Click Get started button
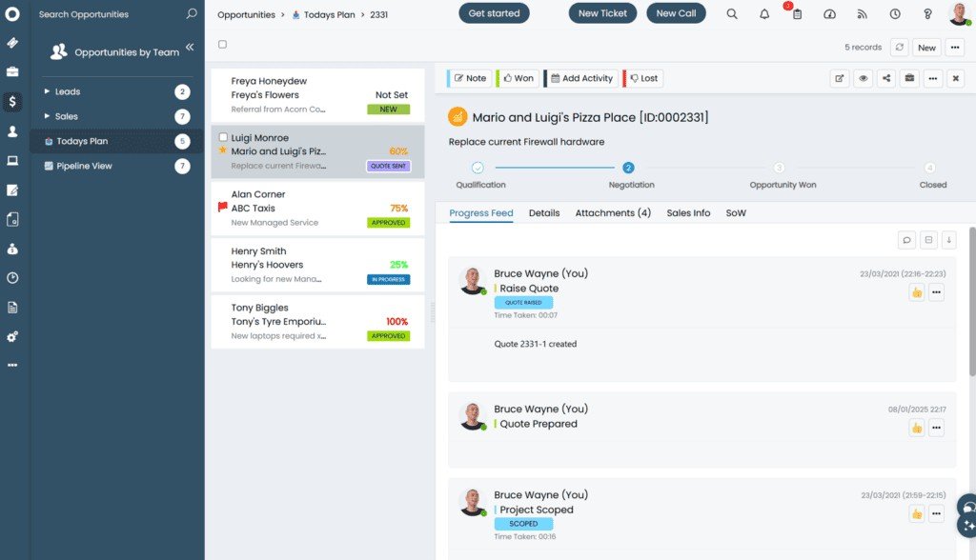The image size is (976, 560). pyautogui.click(x=495, y=13)
